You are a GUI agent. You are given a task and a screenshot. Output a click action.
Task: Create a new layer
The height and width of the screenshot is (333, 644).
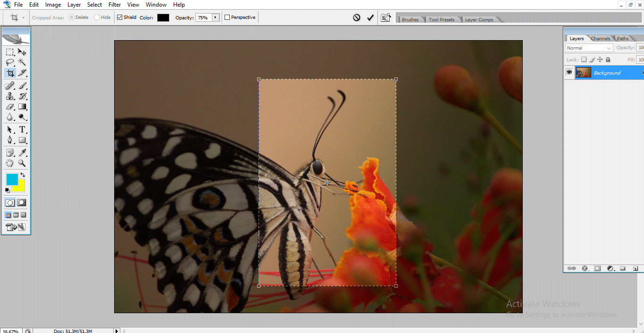635,268
